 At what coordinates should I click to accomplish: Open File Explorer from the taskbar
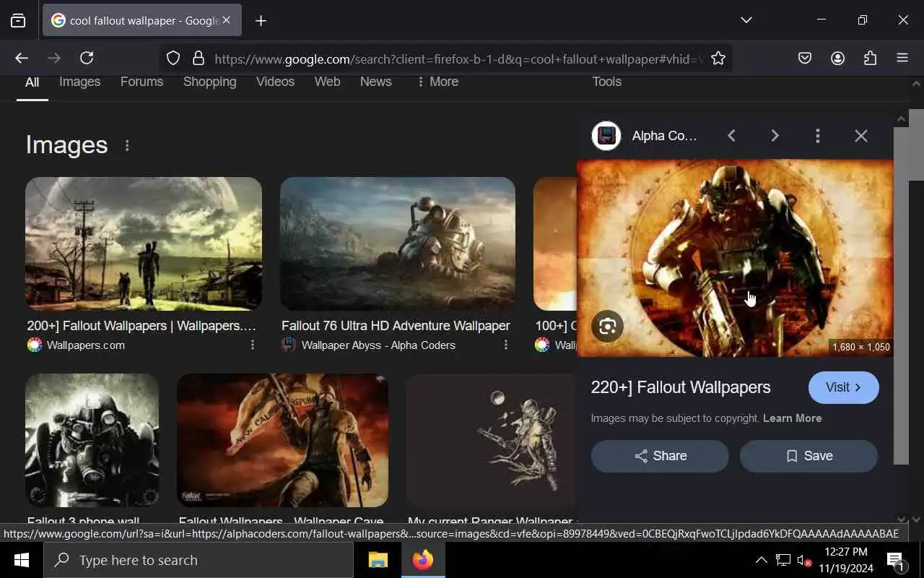[x=378, y=560]
